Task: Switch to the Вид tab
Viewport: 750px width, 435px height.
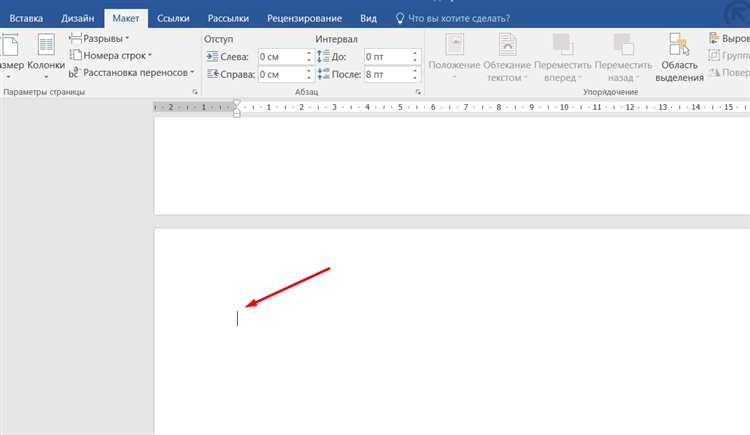Action: [x=368, y=18]
